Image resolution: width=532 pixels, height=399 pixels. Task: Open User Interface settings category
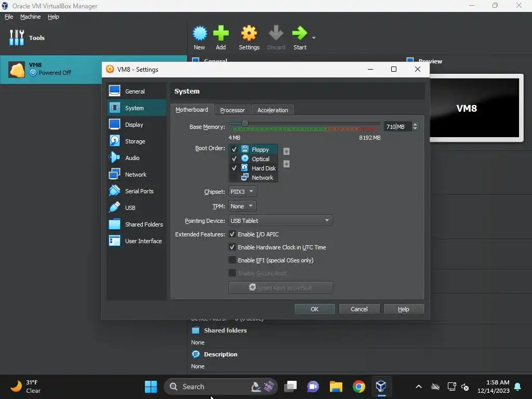(137, 241)
